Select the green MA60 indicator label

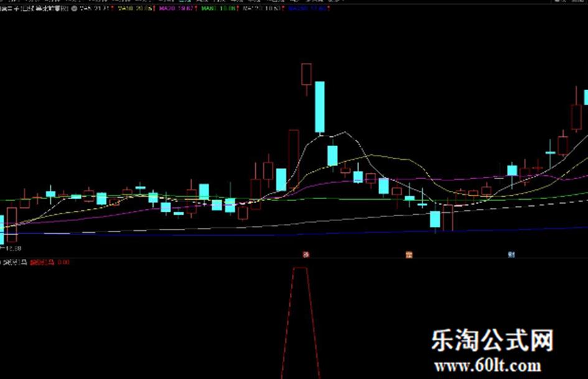tap(220, 8)
